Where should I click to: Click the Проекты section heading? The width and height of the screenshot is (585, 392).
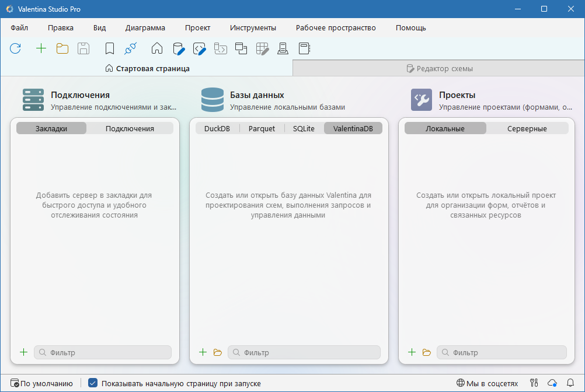click(457, 95)
